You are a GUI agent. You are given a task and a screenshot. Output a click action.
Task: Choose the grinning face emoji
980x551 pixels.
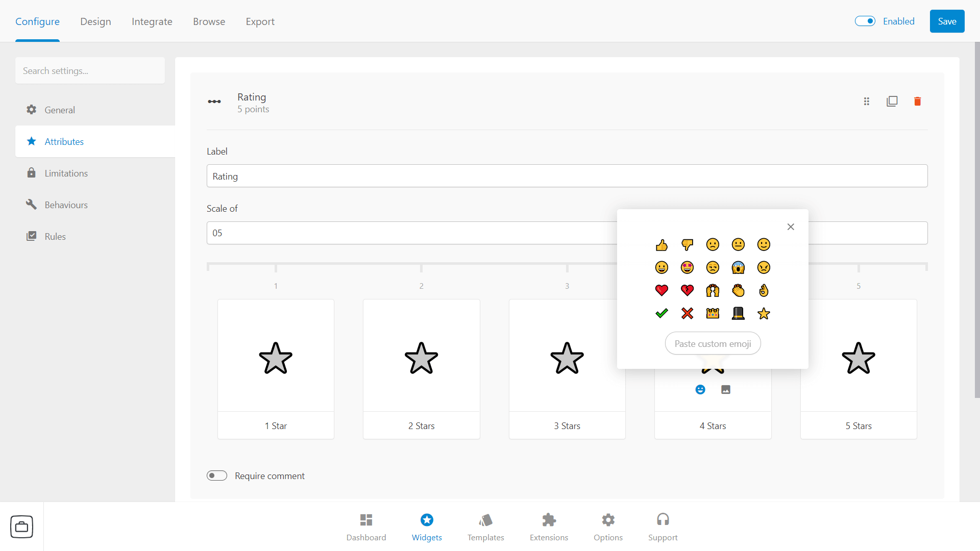pyautogui.click(x=661, y=268)
